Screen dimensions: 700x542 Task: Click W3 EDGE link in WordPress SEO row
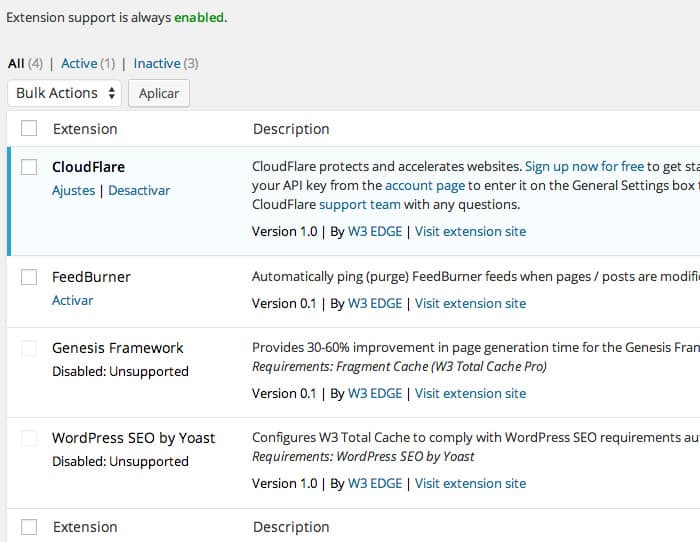(375, 484)
